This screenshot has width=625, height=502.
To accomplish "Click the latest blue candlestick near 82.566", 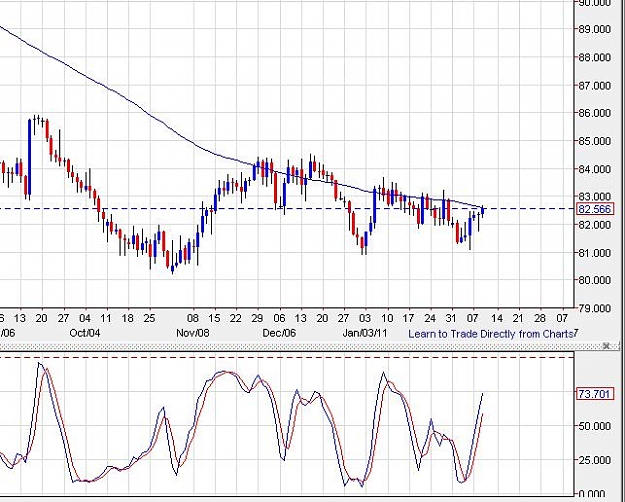I will pyautogui.click(x=483, y=211).
